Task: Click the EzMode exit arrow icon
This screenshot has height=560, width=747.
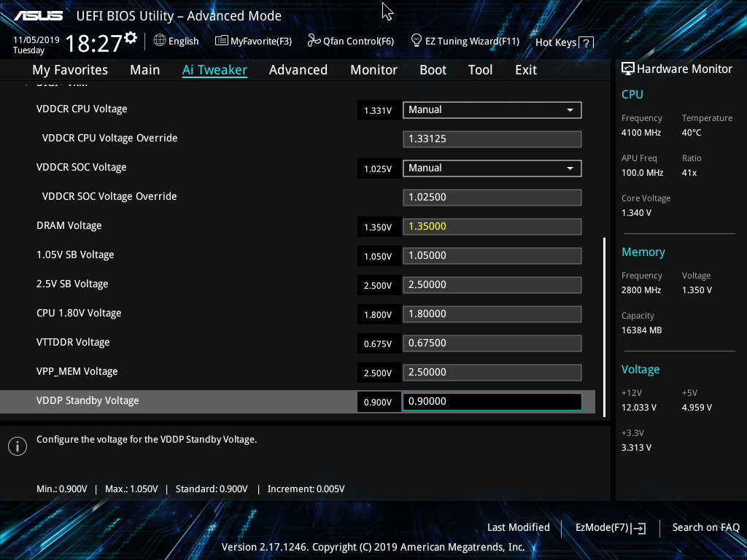Action: [639, 528]
